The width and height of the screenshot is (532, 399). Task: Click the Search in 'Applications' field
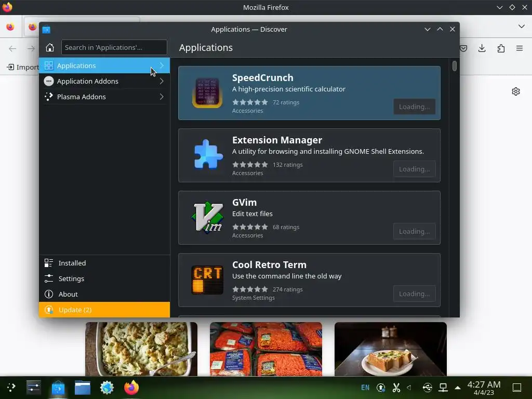(x=114, y=47)
